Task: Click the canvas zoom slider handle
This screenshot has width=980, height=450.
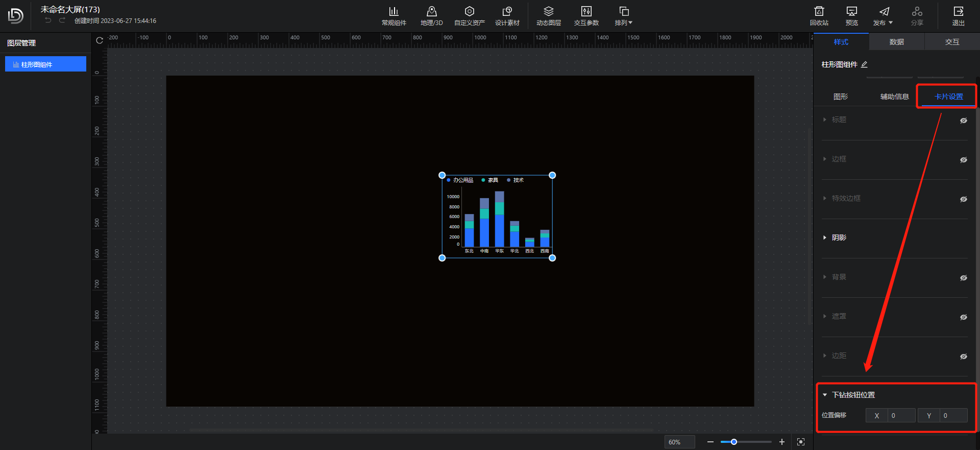Action: 733,442
